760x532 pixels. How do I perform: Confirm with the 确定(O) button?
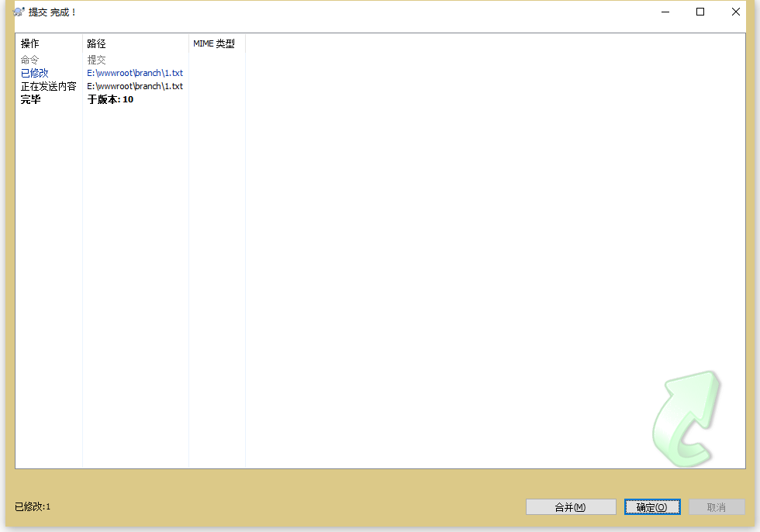tap(652, 507)
